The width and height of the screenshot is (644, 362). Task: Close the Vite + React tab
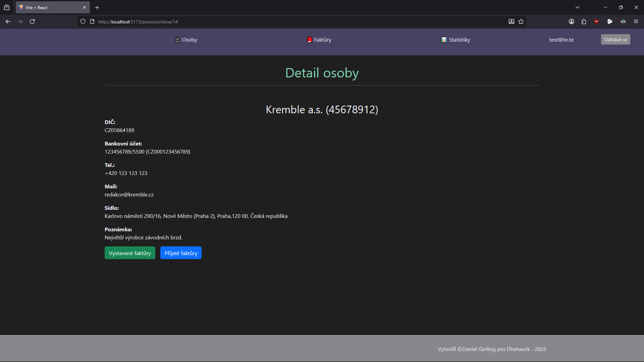[x=85, y=7]
